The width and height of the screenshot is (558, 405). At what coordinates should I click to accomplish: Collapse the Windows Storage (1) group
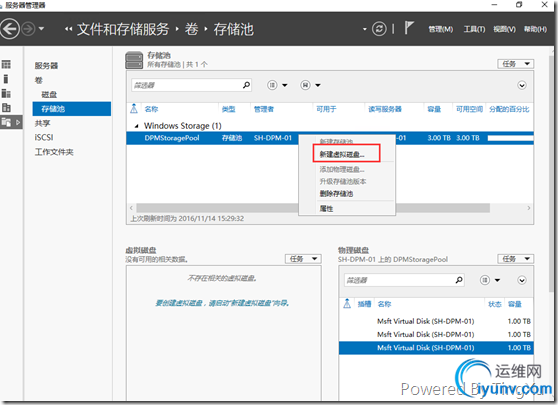(136, 126)
